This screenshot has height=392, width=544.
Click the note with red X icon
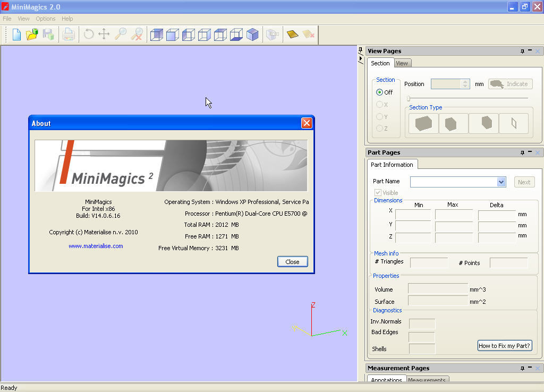click(308, 34)
